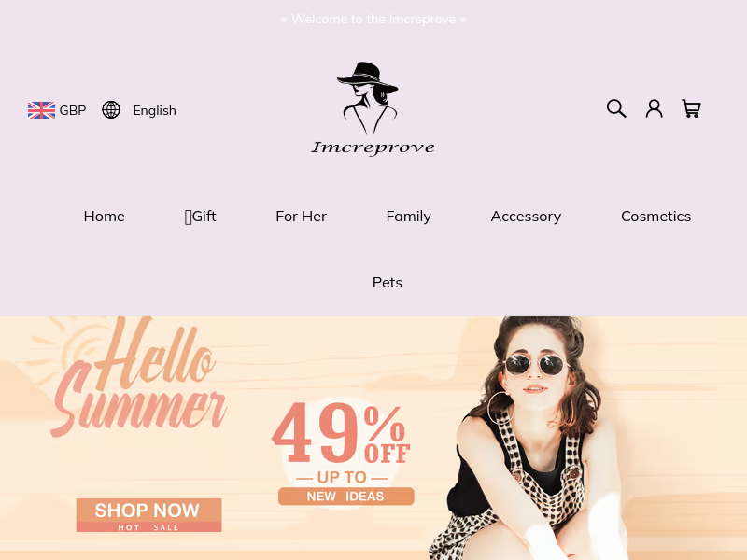Click the globe language icon
747x560 pixels.
[111, 110]
